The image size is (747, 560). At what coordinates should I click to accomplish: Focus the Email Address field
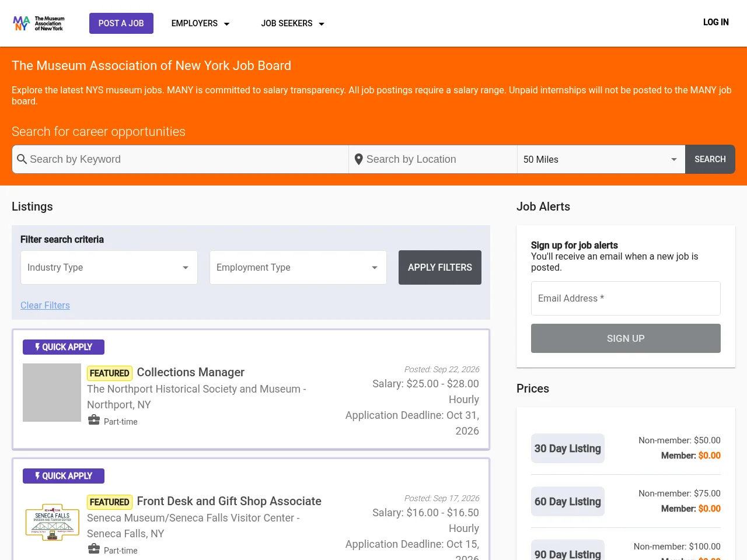(626, 299)
